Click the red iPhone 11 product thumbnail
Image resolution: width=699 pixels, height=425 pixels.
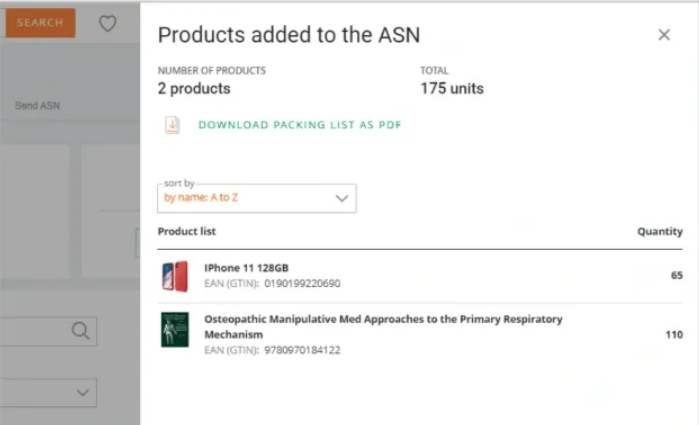click(174, 275)
